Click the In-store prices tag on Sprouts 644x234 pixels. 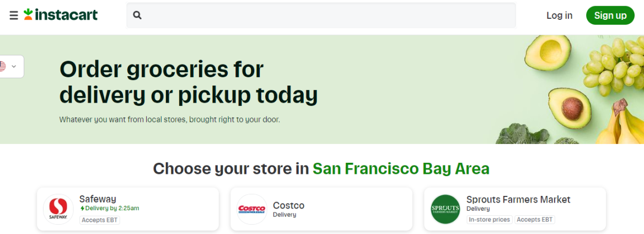(490, 220)
